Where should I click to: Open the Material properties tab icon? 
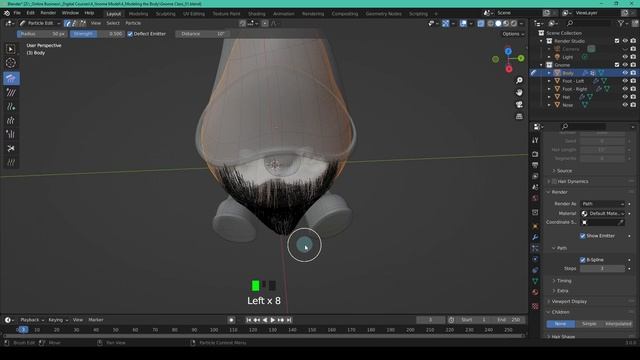[535, 292]
